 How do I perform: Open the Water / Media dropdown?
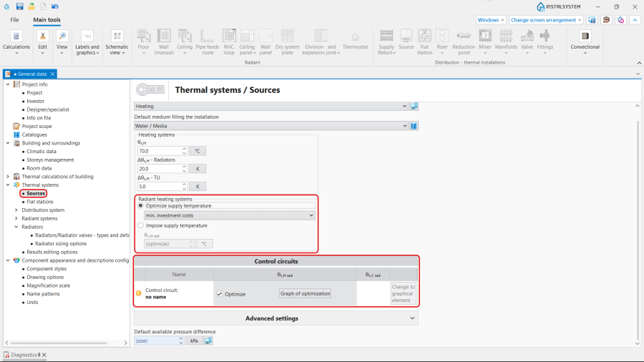tap(271, 126)
